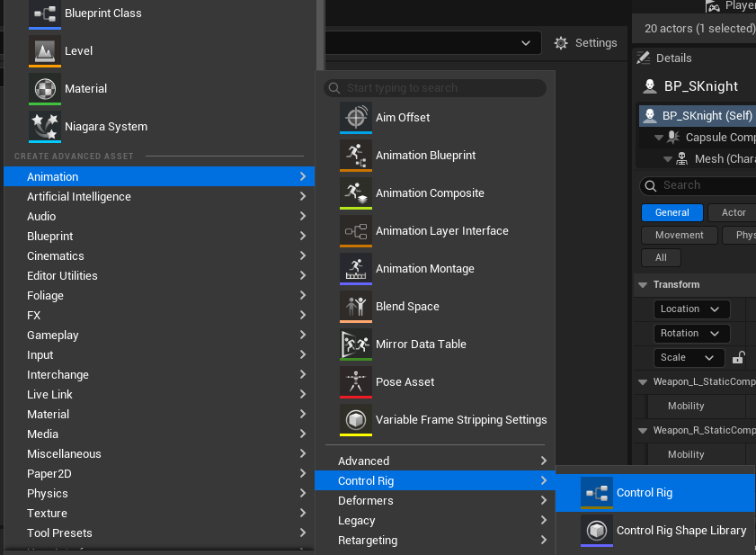756x555 pixels.
Task: Open the Retargeting submenu
Action: tap(435, 540)
